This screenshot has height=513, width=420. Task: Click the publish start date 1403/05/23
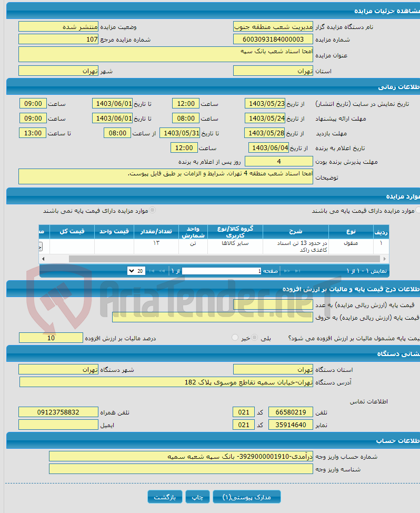265,103
